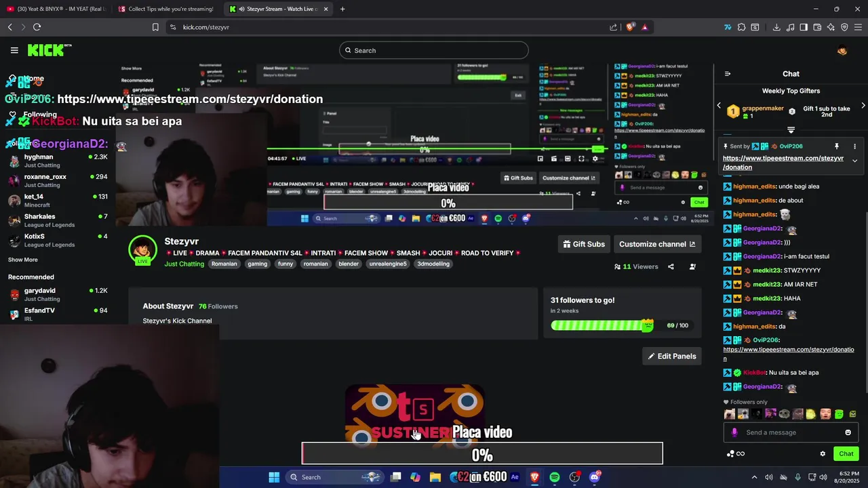Open KotixS channel in sidebar
Viewport: 868px width, 488px height.
point(58,240)
